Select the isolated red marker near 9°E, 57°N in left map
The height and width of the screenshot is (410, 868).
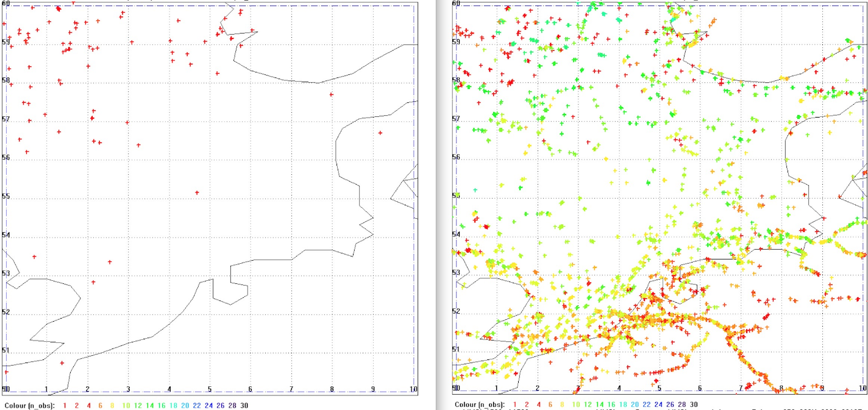coord(380,133)
